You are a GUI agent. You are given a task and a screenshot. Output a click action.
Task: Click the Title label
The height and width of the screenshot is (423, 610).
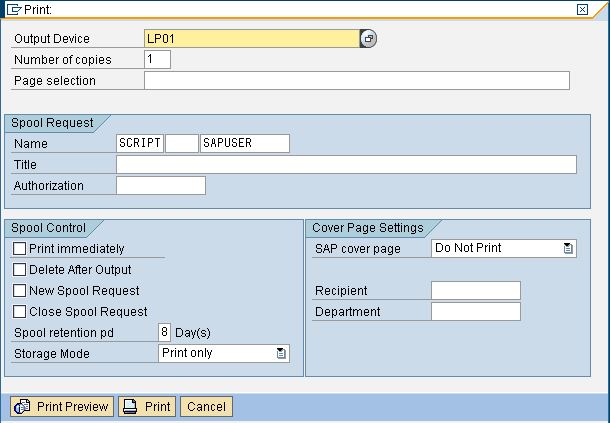25,165
